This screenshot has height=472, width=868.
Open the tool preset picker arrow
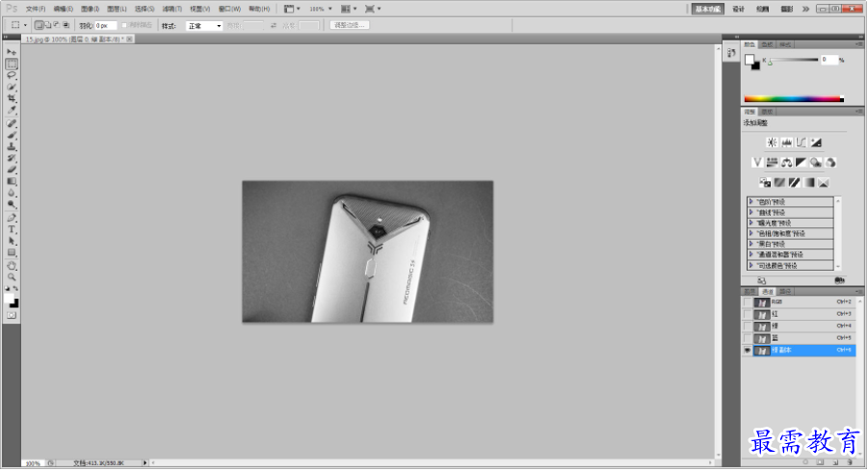tap(25, 25)
